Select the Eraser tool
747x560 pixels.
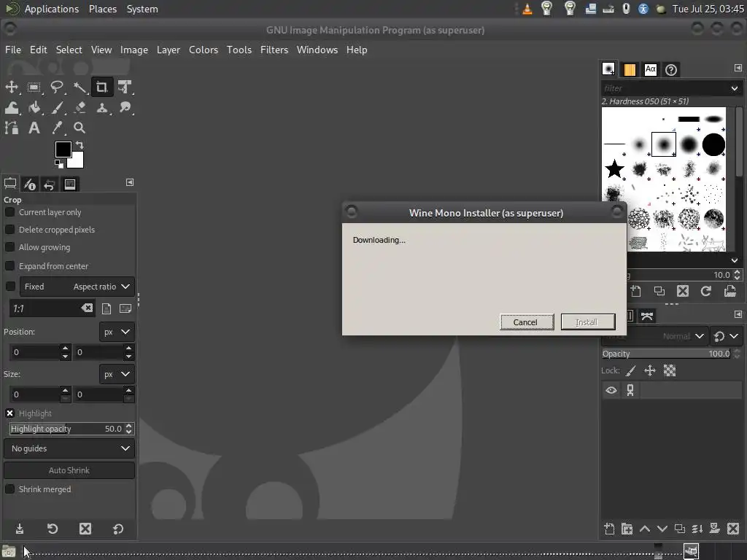pos(80,108)
